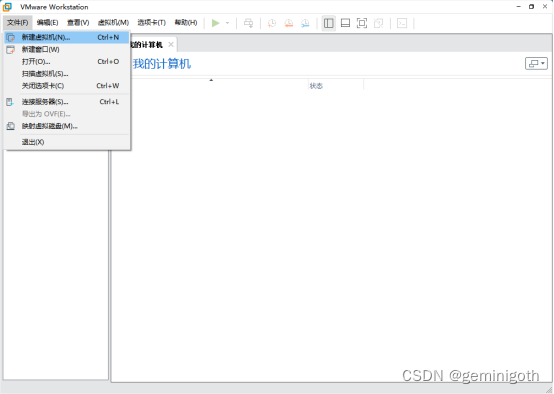
Task: Open the 查看(V) menu
Action: (x=78, y=23)
